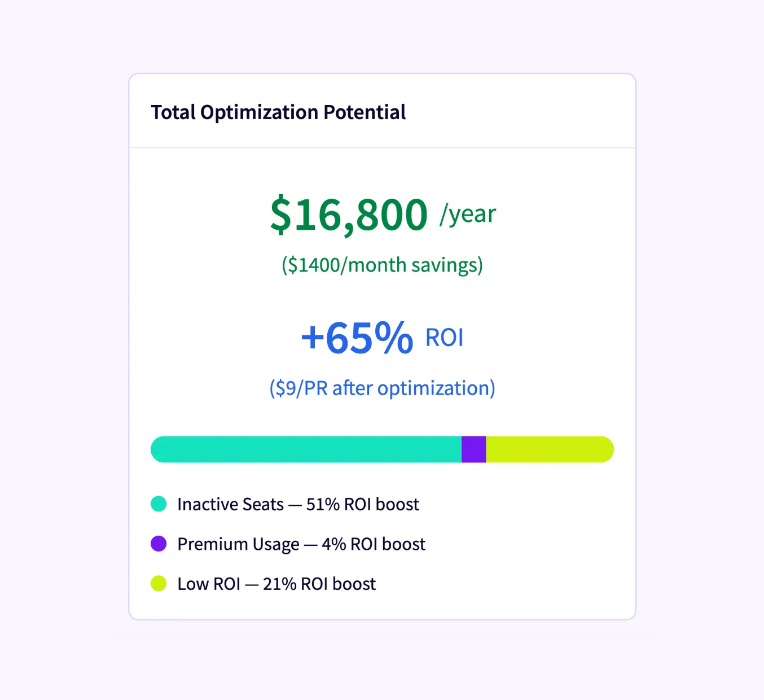
Task: Click the +65% percentage value
Action: (357, 338)
